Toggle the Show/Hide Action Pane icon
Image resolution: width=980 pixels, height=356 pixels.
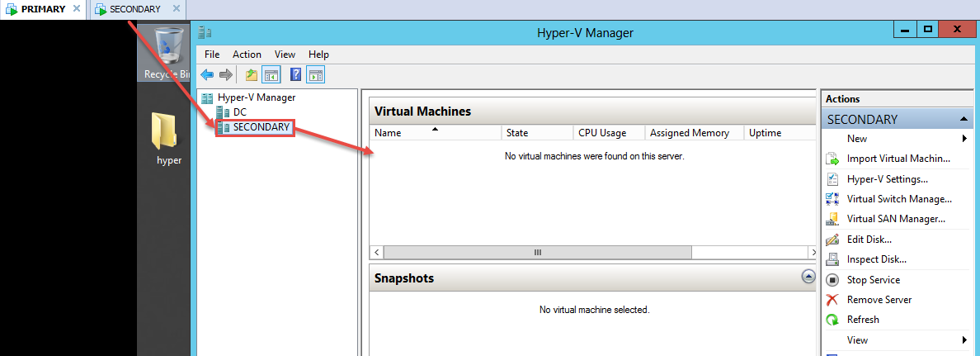(316, 75)
